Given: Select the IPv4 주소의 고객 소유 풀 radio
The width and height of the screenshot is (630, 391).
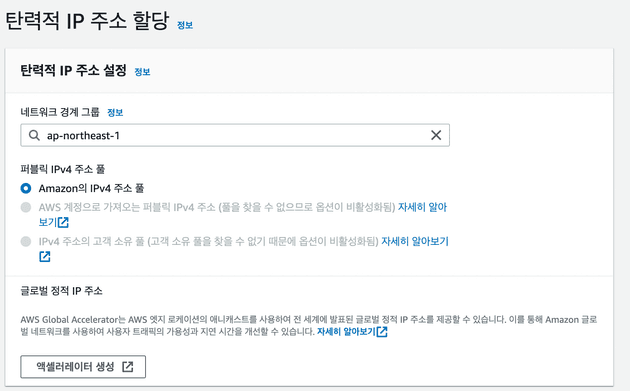Looking at the screenshot, I should [26, 242].
